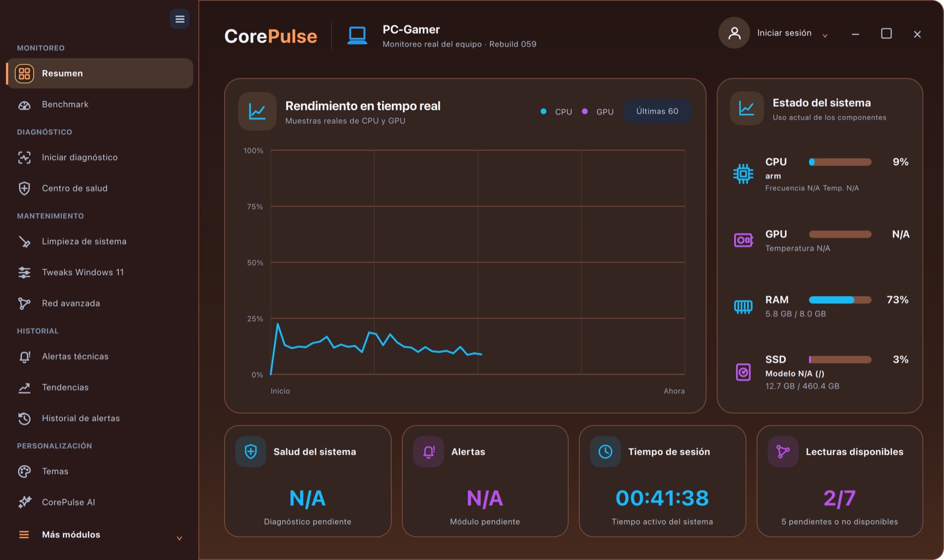Click the CPU chip icon
The image size is (944, 560).
[743, 174]
